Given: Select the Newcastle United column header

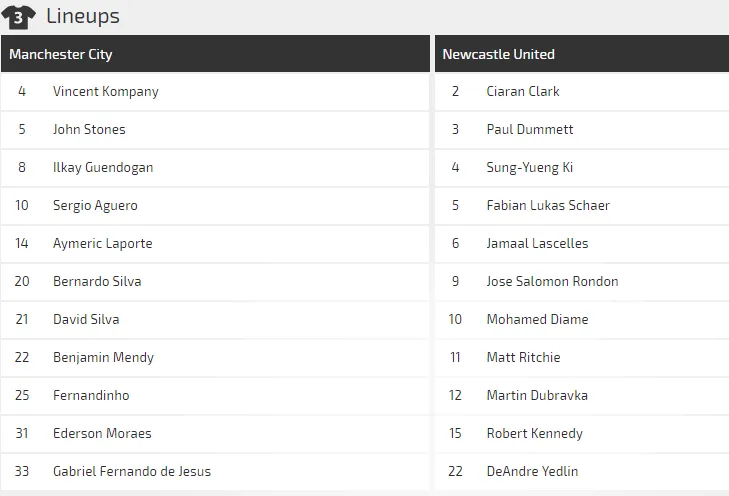Looking at the screenshot, I should 498,54.
